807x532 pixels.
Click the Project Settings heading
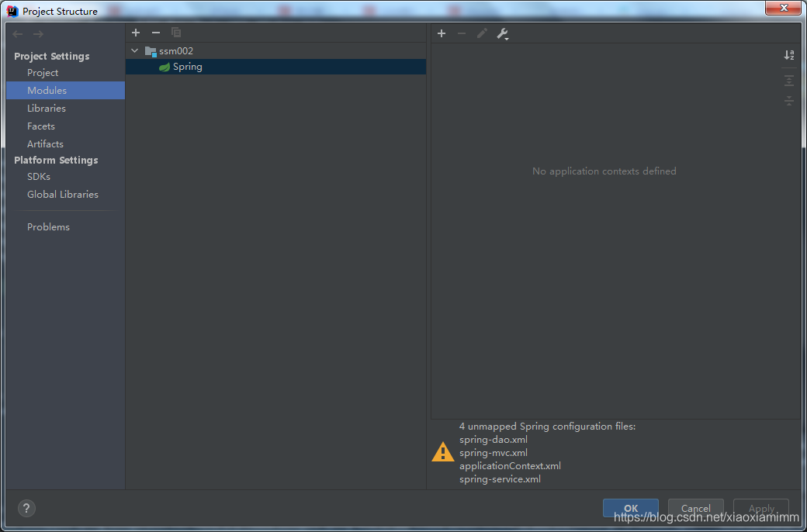tap(52, 56)
